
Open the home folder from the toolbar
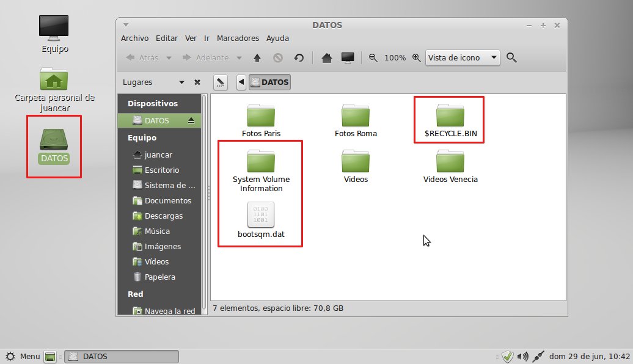pyautogui.click(x=327, y=57)
